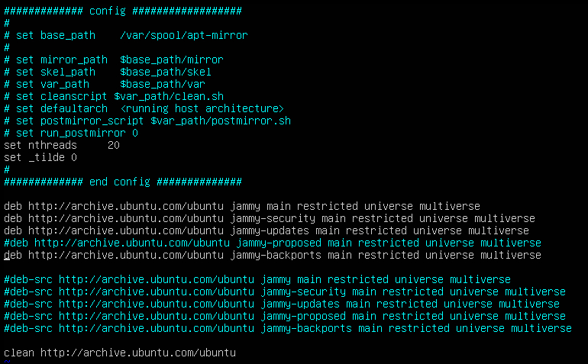
Task: Click the 'set _tilde 0' line
Action: [40, 157]
